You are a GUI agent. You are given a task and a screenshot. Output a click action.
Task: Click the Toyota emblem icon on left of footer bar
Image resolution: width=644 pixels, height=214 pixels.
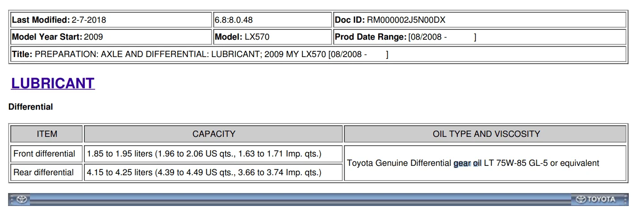(x=22, y=199)
